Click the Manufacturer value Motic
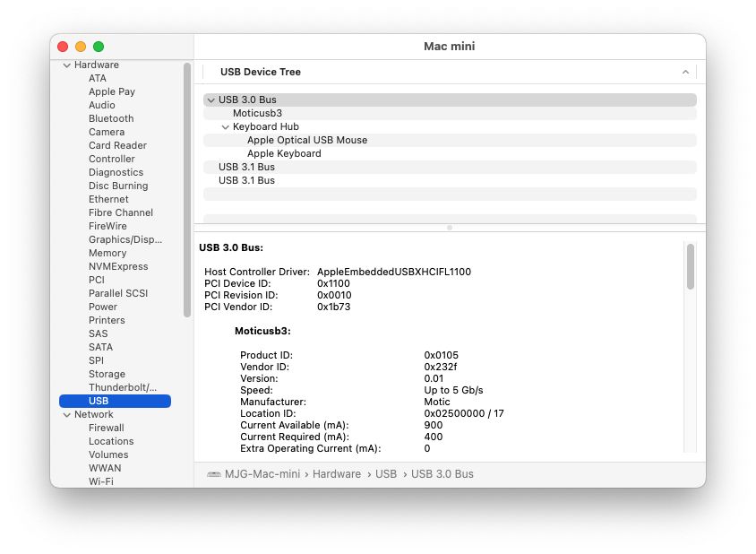This screenshot has width=756, height=554. coord(437,402)
